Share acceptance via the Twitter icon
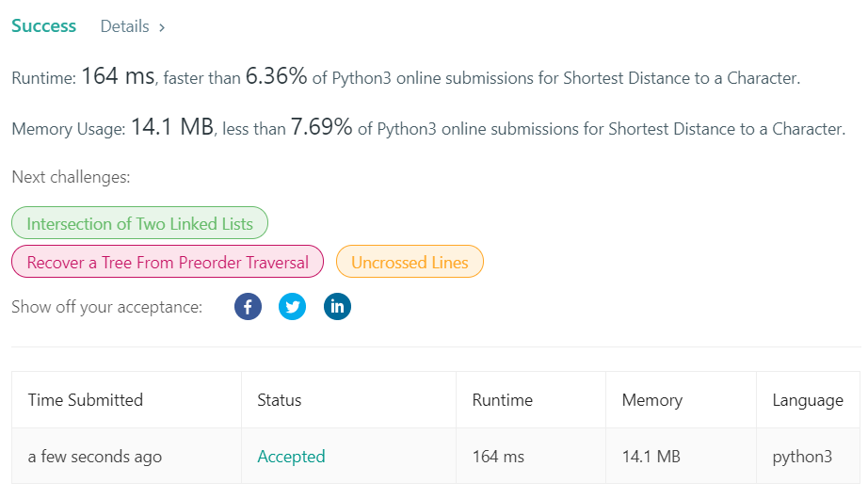This screenshot has height=499, width=868. click(292, 306)
